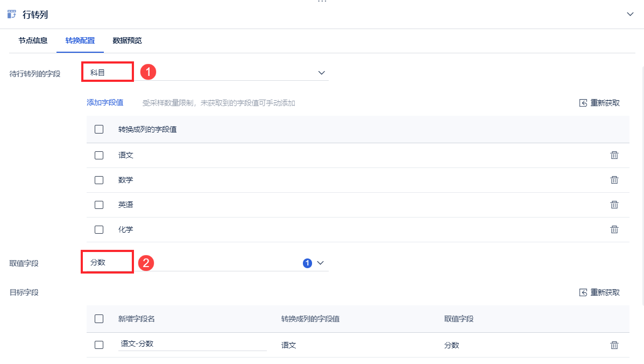
Task: Click the arrow of the 取值字段 dropdown
Action: point(320,263)
